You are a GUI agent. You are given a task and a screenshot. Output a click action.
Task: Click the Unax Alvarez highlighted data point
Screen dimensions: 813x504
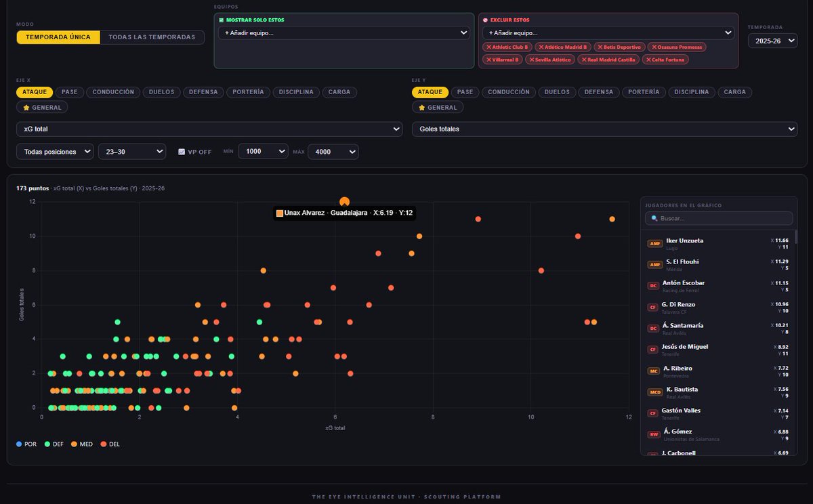click(344, 202)
